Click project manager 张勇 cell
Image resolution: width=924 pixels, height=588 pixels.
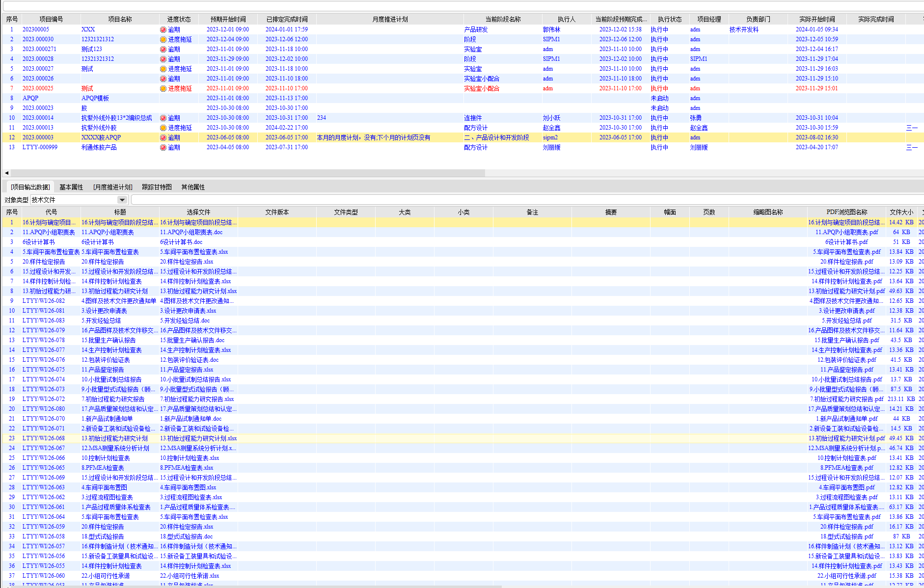click(x=696, y=118)
